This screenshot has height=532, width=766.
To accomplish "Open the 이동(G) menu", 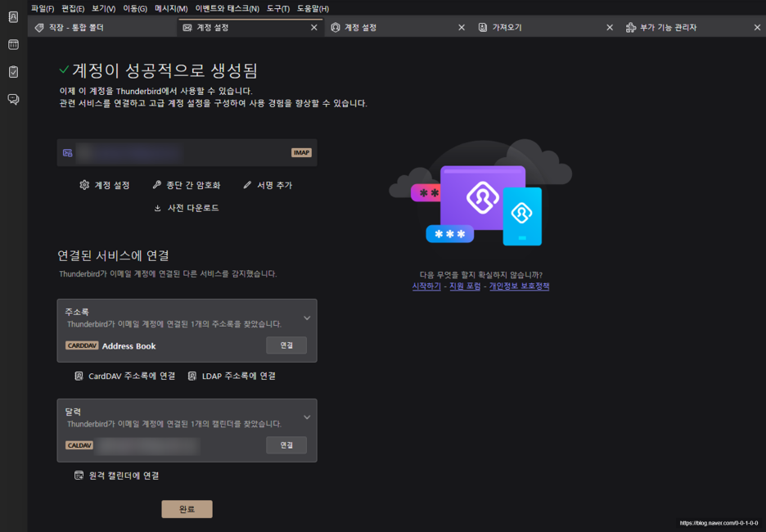I will pos(135,8).
